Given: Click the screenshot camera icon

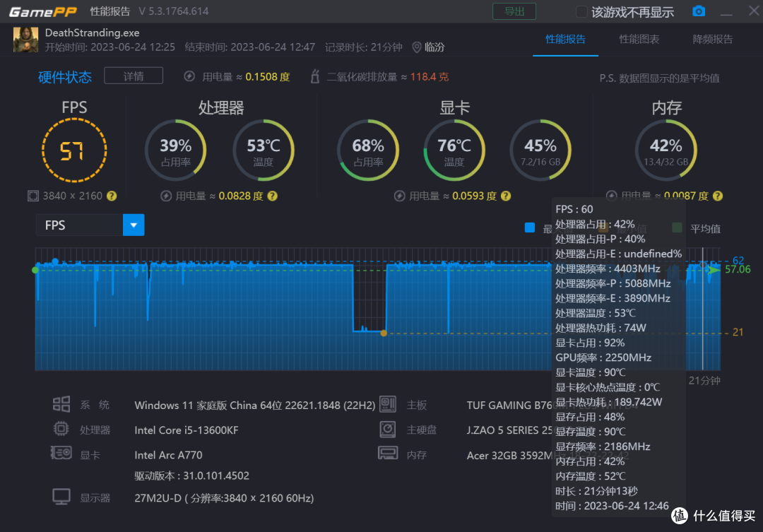Looking at the screenshot, I should pos(699,11).
